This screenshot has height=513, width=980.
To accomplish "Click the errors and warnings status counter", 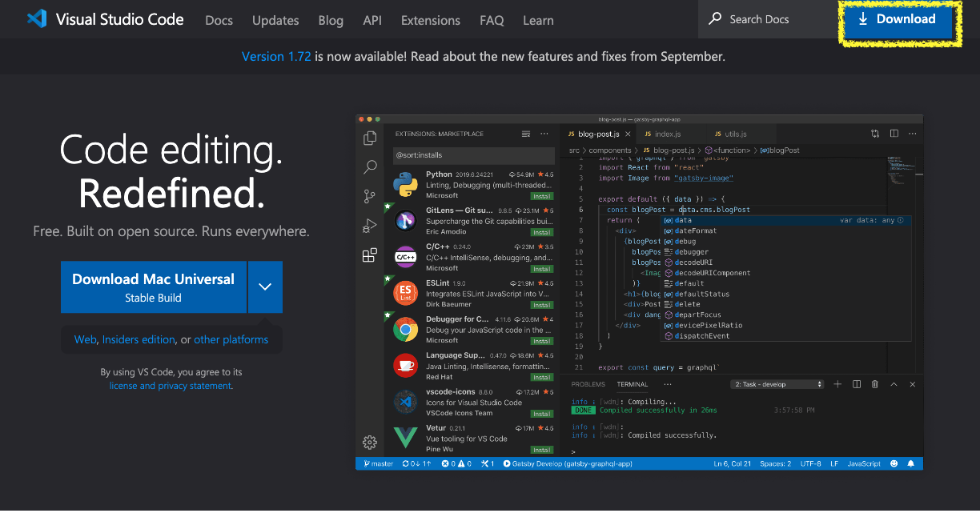I will pyautogui.click(x=456, y=464).
